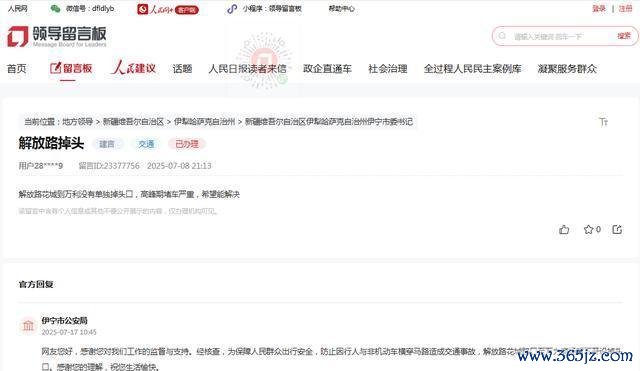Favorite the message with star icon
The image size is (640, 371).
pos(588,229)
